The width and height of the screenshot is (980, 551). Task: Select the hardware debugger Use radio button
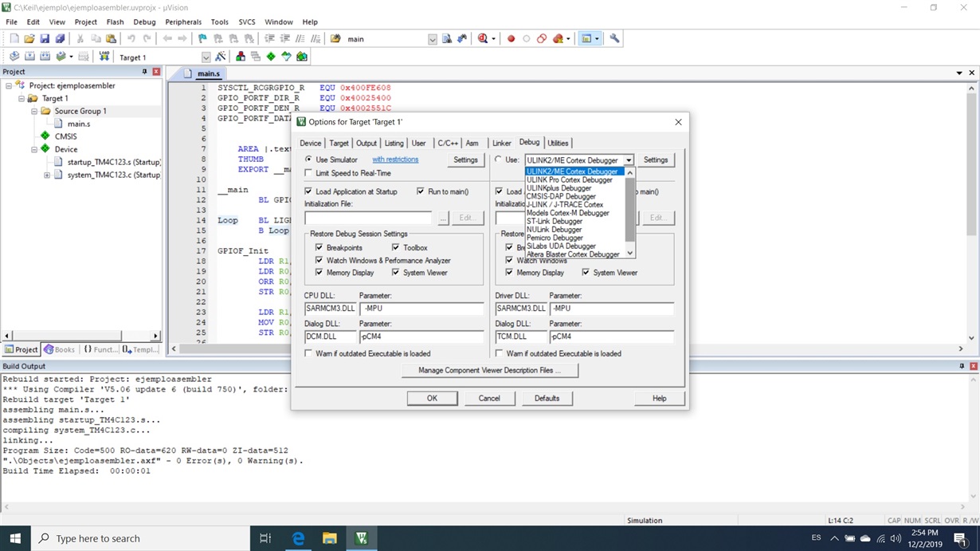coord(499,159)
